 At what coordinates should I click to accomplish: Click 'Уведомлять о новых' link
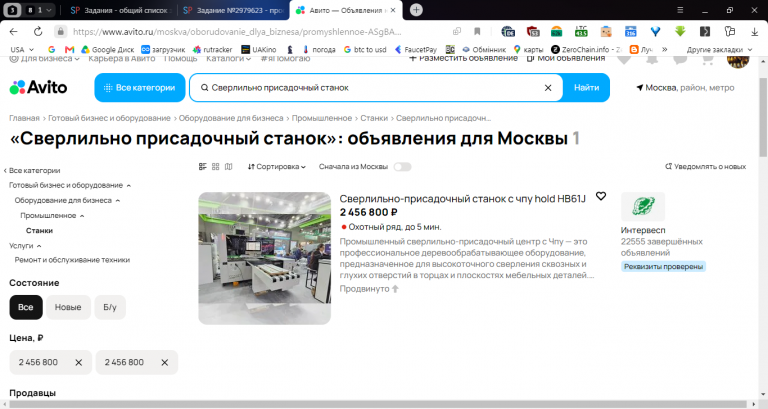click(x=705, y=167)
